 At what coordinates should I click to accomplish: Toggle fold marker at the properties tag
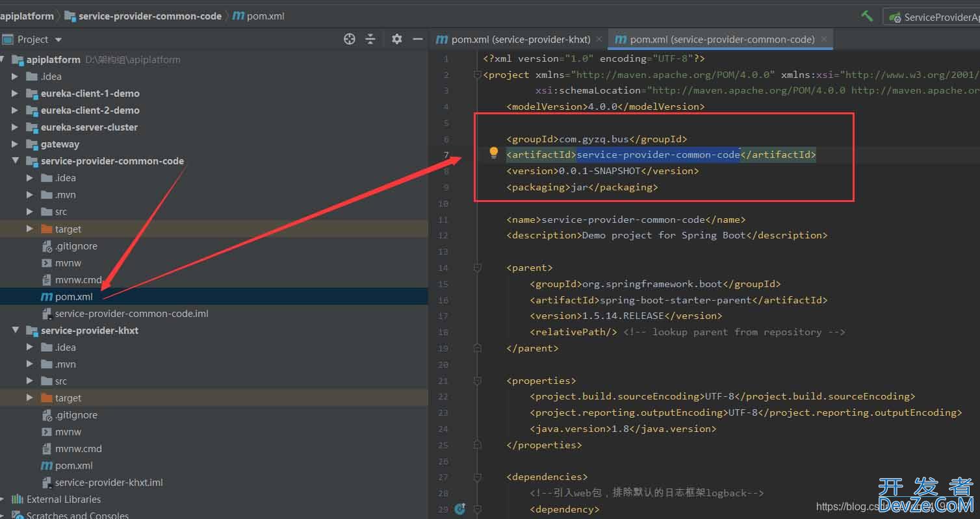tap(478, 381)
